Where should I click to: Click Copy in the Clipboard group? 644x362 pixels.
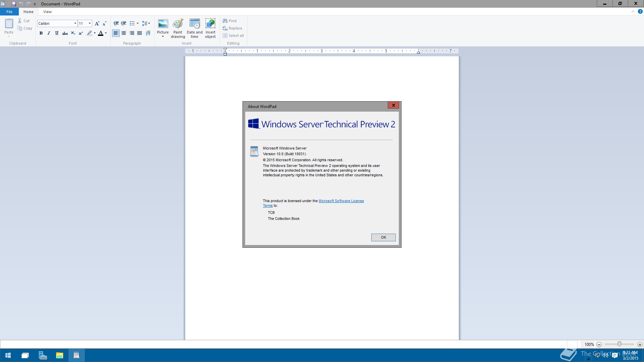(25, 28)
